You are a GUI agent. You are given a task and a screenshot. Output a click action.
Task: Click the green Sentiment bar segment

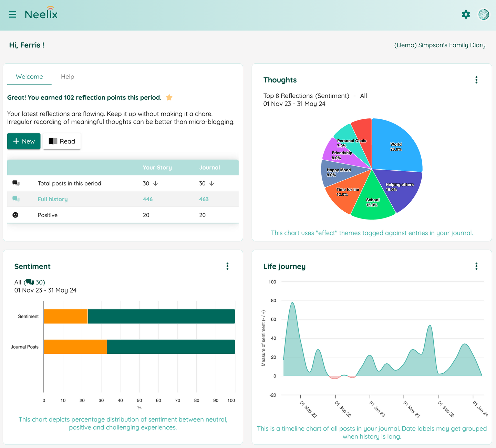pyautogui.click(x=161, y=316)
